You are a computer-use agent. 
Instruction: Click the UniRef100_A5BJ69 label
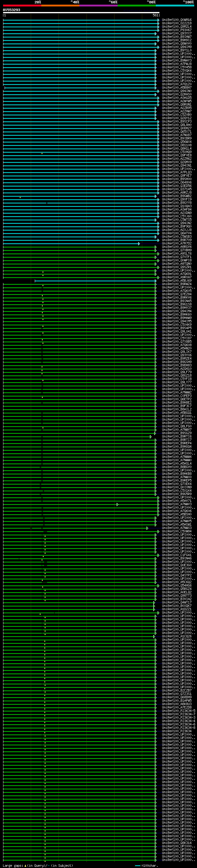177,281
